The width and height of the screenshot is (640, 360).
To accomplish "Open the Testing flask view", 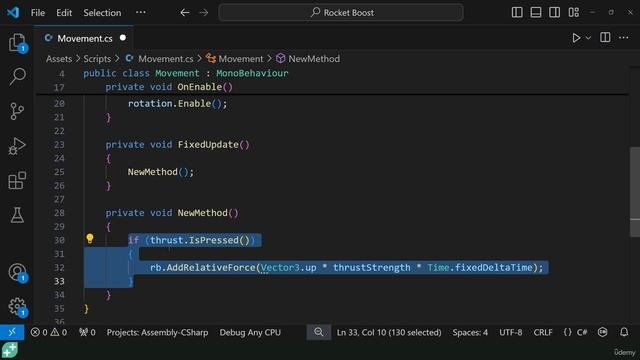I will coord(17,215).
